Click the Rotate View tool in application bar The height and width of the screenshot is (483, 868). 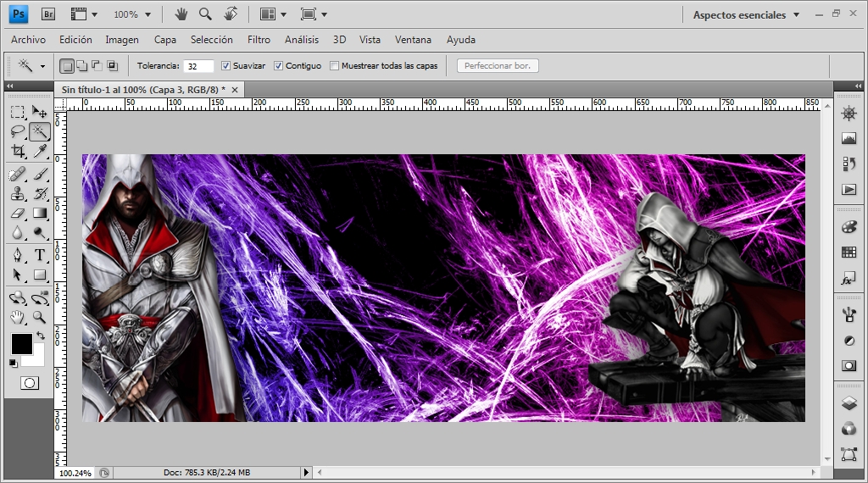(x=231, y=14)
